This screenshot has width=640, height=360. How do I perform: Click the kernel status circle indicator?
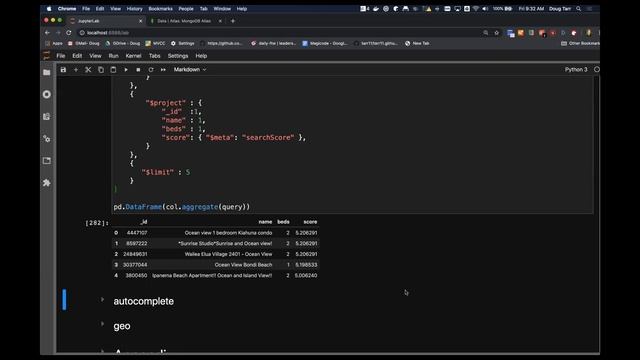[597, 69]
